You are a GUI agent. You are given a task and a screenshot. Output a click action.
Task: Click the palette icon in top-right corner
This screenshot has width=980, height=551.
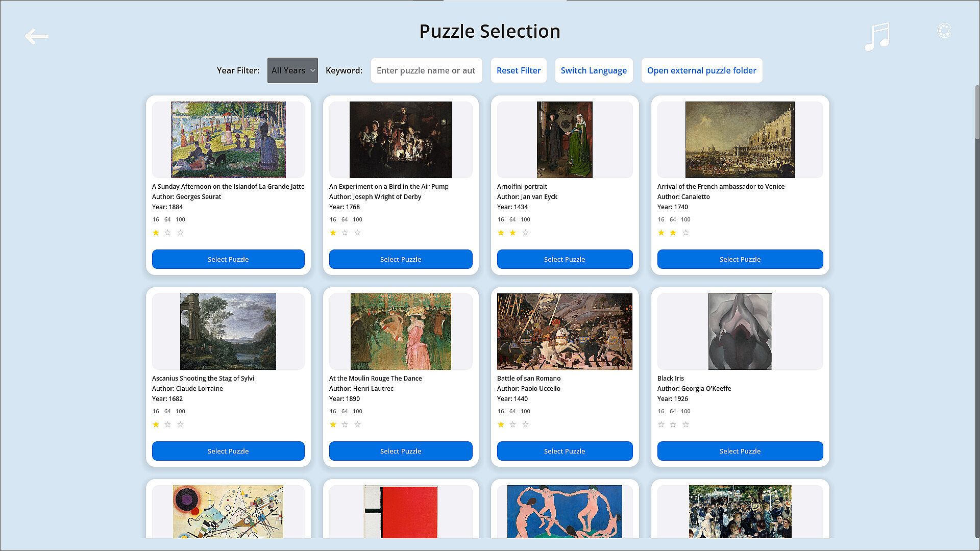944,31
